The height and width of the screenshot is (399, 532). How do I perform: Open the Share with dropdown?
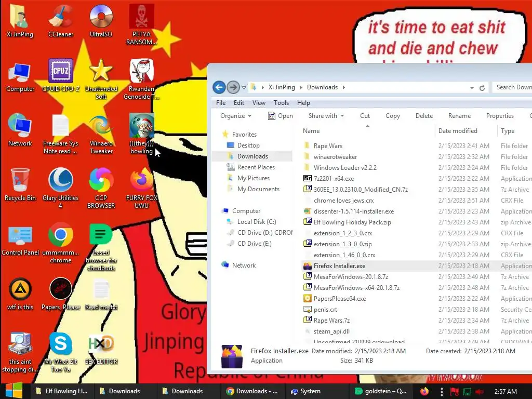[x=326, y=116]
